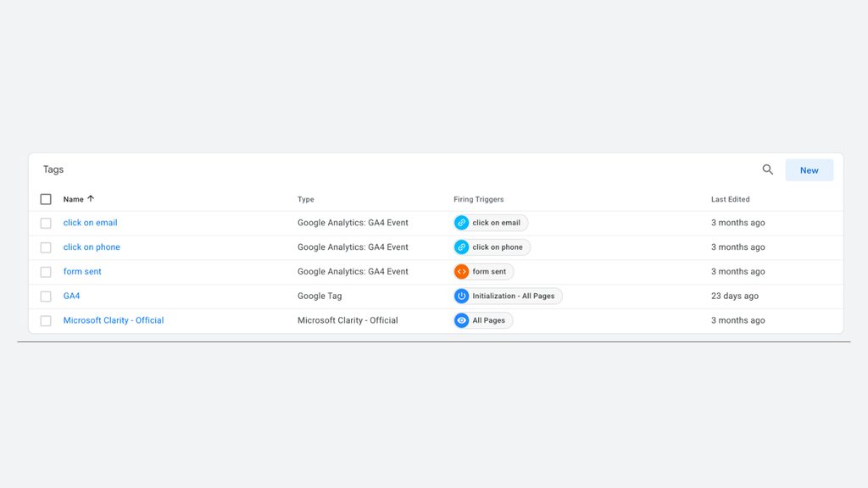Image resolution: width=868 pixels, height=488 pixels.
Task: Click 3 months ago in click on phone row
Action: 738,247
